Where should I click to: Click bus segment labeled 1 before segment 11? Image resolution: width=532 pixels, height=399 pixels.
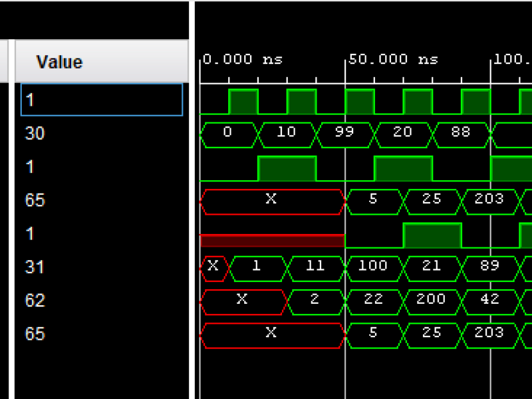click(258, 269)
